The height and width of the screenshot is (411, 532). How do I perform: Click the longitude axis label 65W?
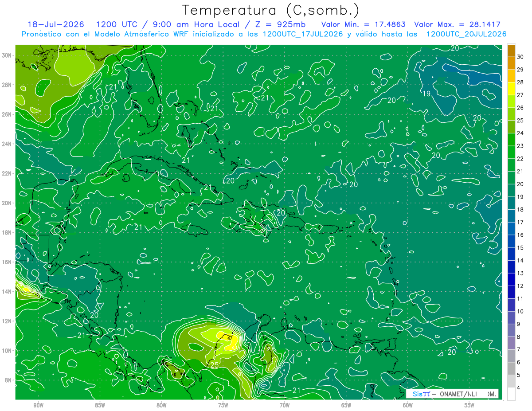pos(346,405)
